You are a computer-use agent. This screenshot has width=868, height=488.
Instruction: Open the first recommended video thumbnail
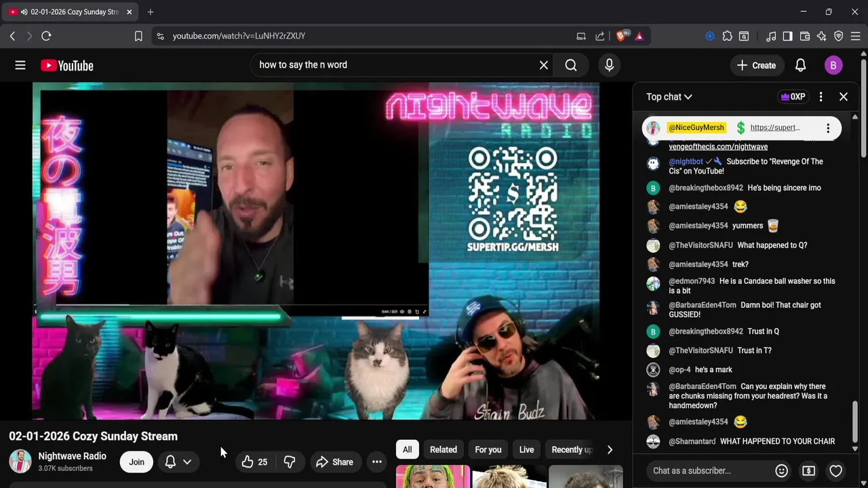coord(433,476)
